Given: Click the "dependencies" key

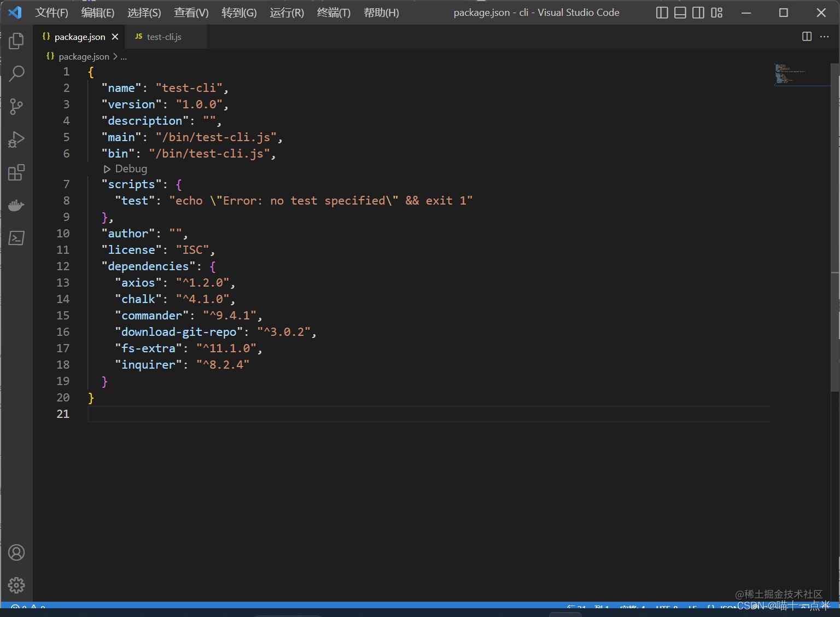Looking at the screenshot, I should tap(148, 266).
